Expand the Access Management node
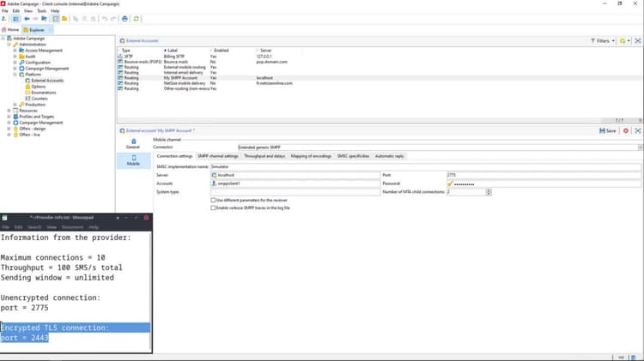Image resolution: width=644 pixels, height=361 pixels. (15, 51)
